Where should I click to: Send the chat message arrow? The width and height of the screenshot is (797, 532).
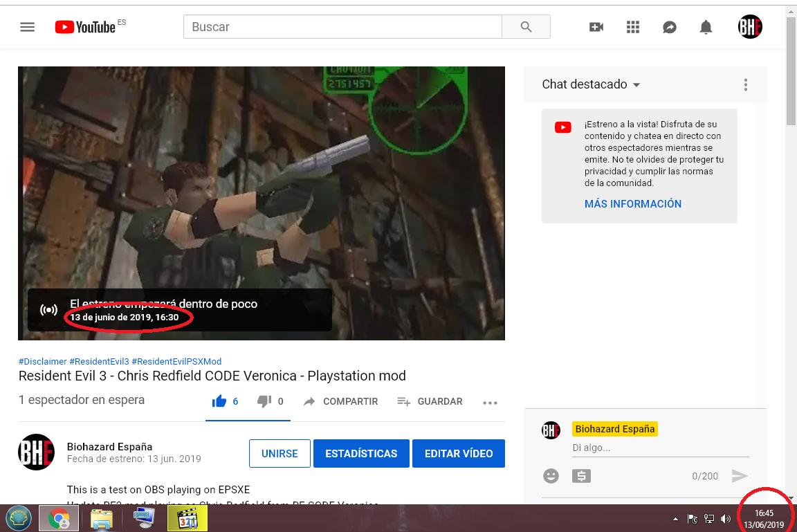click(740, 476)
